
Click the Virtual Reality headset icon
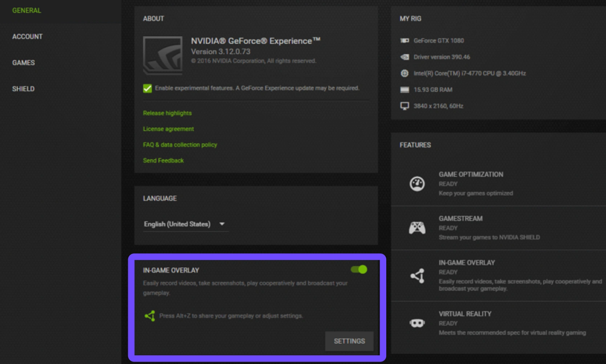(x=417, y=323)
